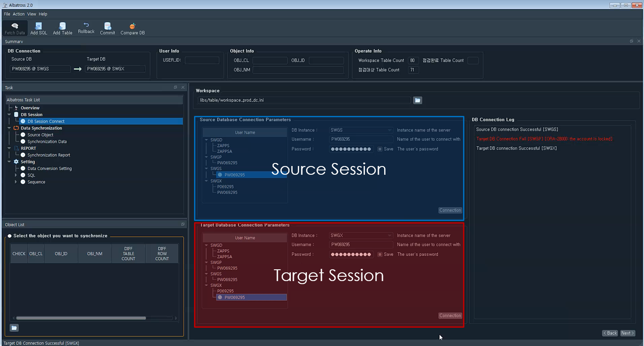Viewport: 644px width, 346px height.
Task: Collapse the Data Synchronization tree node
Action: click(x=9, y=128)
